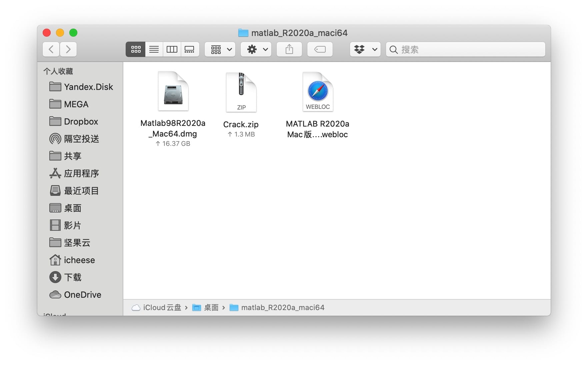Open the group-by arrangement dropdown
588x365 pixels.
click(x=220, y=49)
